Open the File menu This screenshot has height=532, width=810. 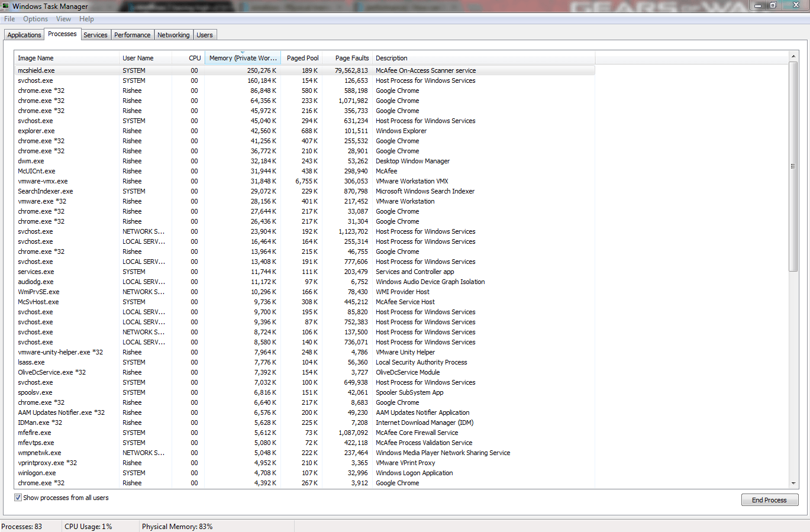point(9,19)
